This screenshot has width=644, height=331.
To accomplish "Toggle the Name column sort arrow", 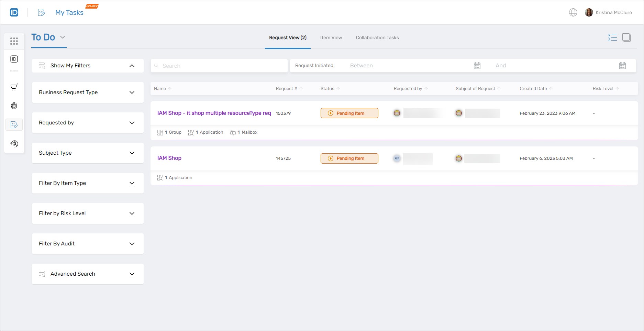I will (171, 88).
